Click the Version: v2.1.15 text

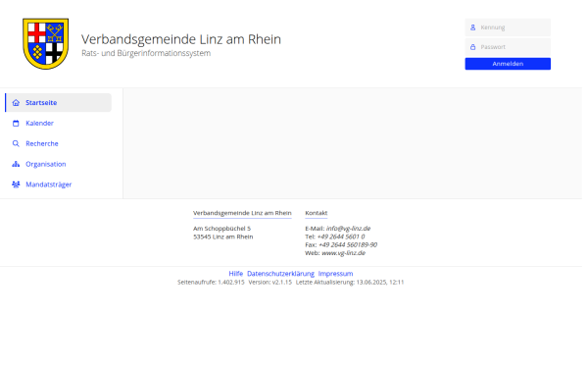click(x=270, y=283)
